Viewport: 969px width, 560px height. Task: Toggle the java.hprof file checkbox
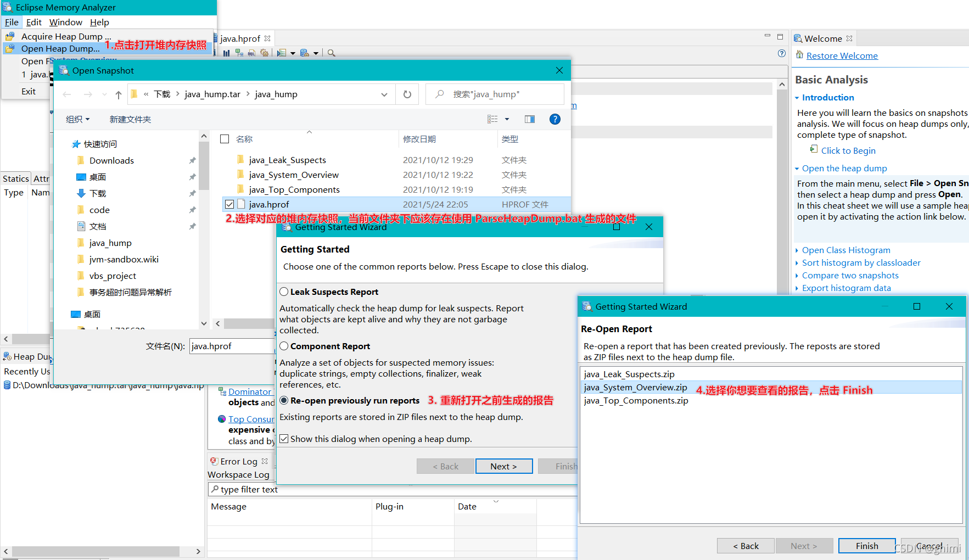coord(229,204)
